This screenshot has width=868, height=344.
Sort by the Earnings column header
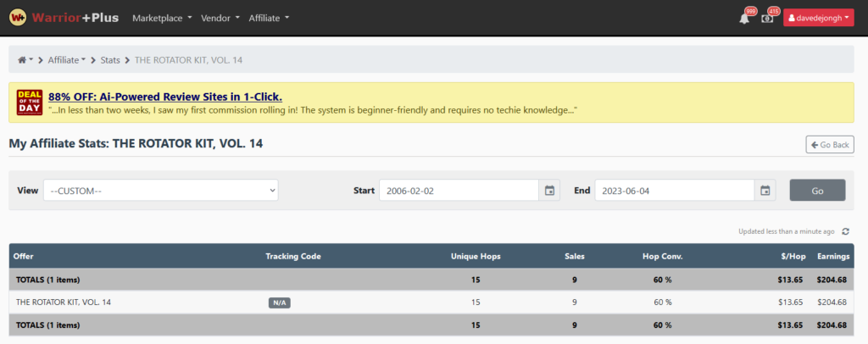coord(833,256)
